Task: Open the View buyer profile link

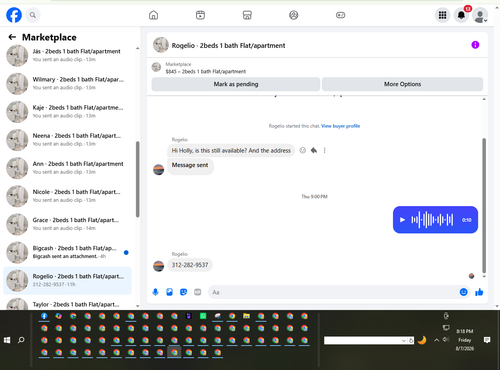Action: pyautogui.click(x=340, y=126)
